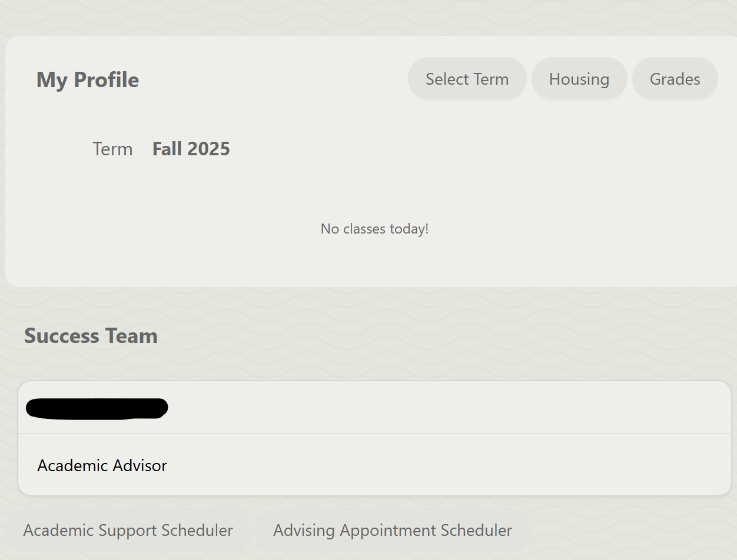
Task: Click the Success Team heading
Action: coord(91,335)
